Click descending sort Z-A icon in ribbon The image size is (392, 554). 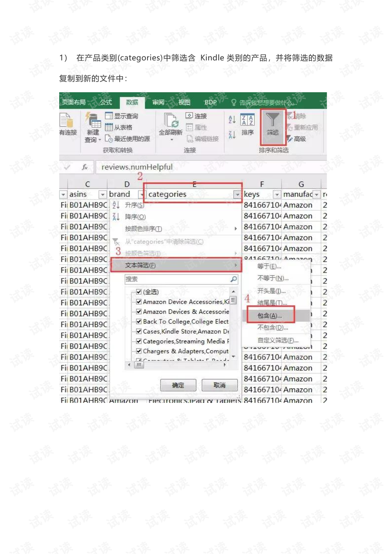click(x=232, y=135)
